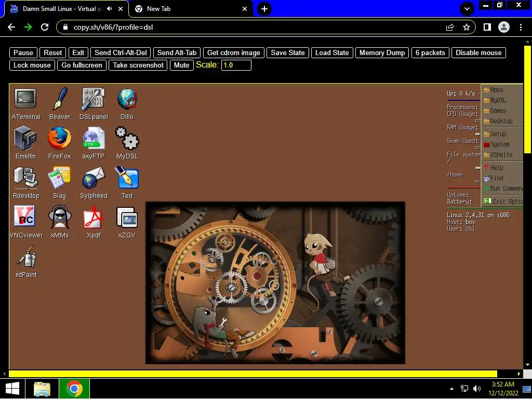The image size is (532, 399).
Task: Open File Explorer from the taskbar
Action: tap(42, 389)
